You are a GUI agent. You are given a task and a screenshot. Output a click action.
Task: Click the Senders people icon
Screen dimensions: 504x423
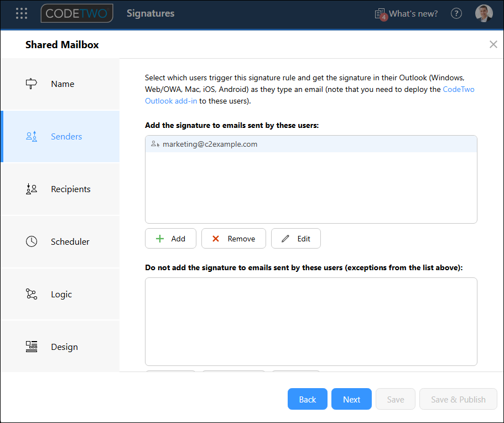point(31,136)
